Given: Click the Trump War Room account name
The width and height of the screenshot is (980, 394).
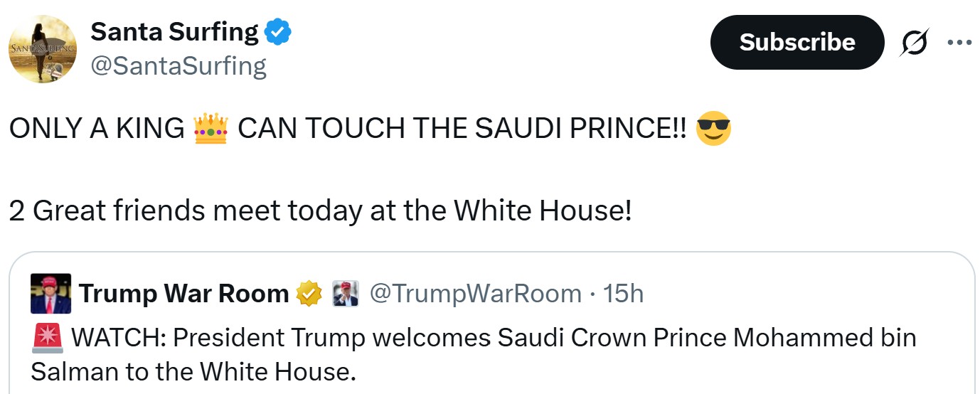Looking at the screenshot, I should (x=184, y=294).
